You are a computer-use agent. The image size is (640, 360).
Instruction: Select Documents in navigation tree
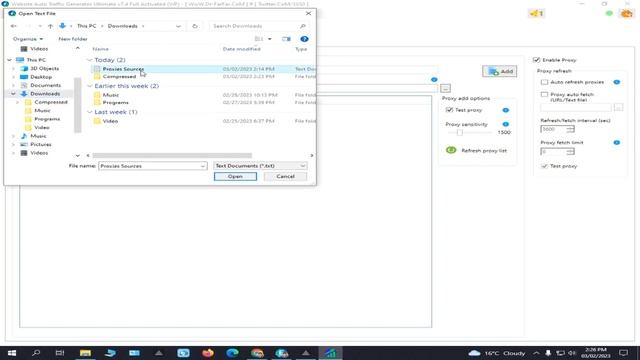click(x=45, y=85)
